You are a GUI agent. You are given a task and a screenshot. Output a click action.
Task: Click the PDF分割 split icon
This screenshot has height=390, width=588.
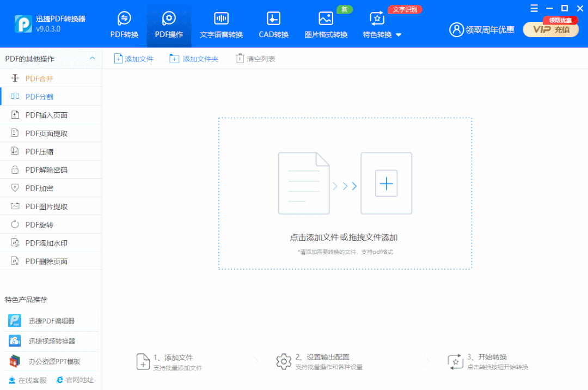[x=15, y=96]
